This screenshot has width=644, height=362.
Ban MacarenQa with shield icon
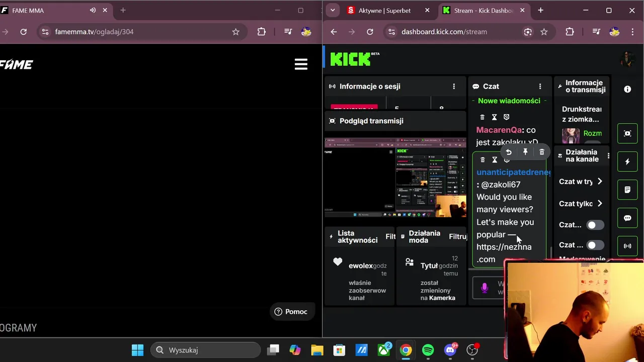click(x=506, y=117)
